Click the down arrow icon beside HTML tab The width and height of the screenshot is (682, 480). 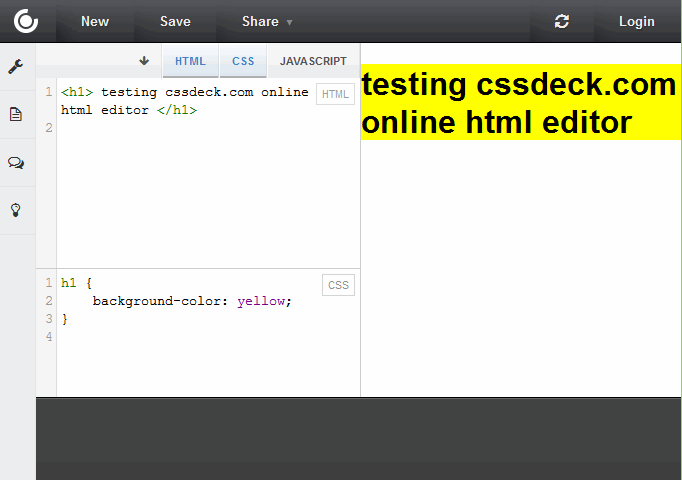[144, 61]
